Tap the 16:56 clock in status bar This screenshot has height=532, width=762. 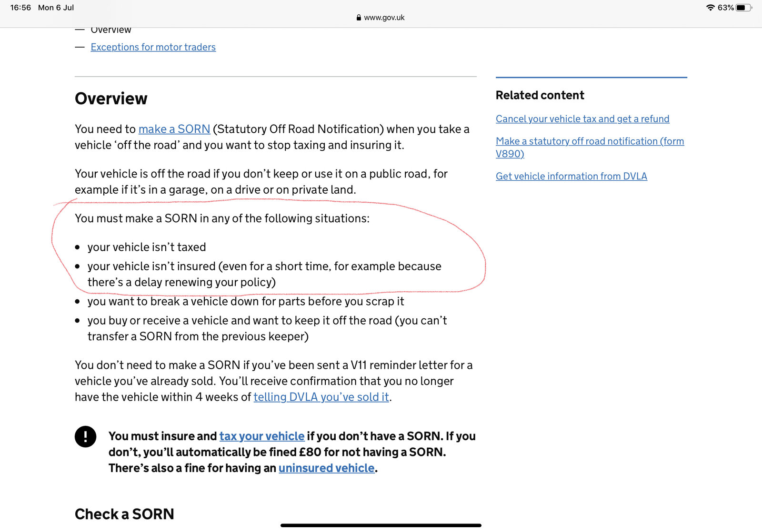(20, 8)
